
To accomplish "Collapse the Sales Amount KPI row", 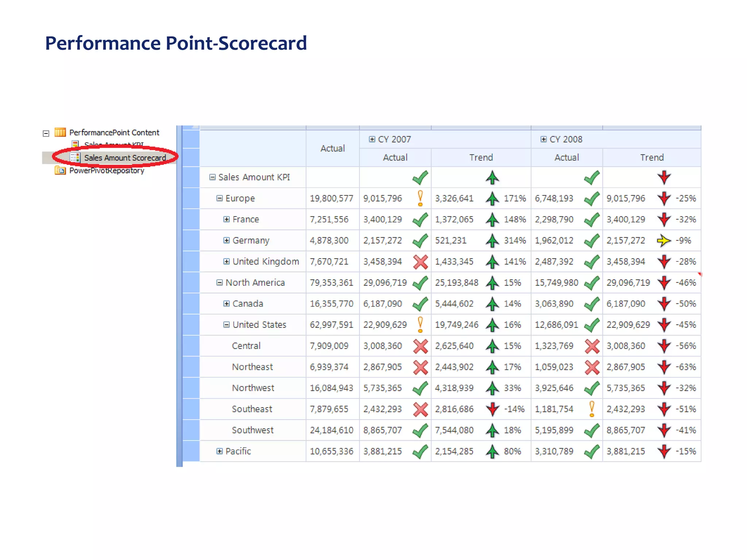I will pyautogui.click(x=212, y=177).
